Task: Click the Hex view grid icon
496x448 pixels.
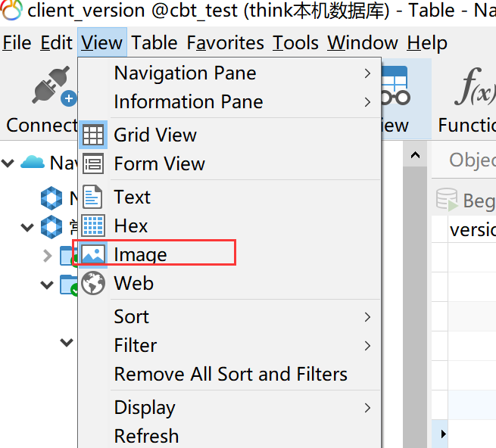Action: 93,226
